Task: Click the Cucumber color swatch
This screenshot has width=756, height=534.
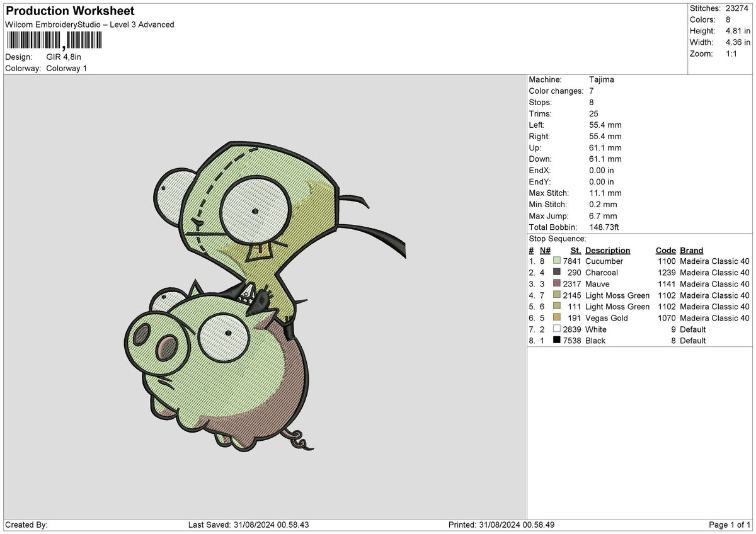Action: coord(557,261)
